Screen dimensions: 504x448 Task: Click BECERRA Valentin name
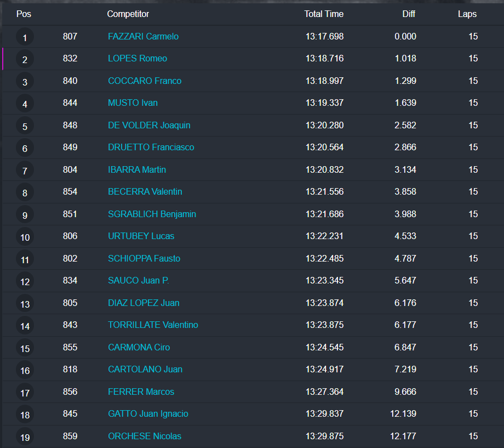pos(145,192)
